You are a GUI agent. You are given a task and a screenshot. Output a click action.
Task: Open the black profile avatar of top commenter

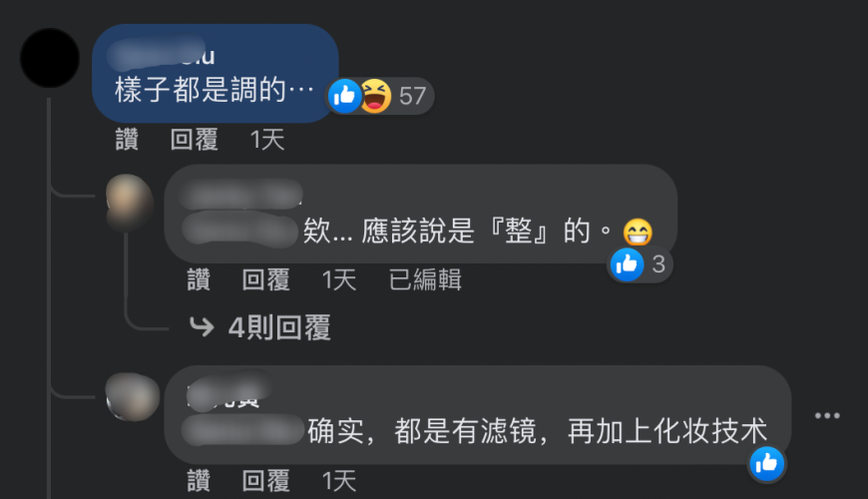pos(50,58)
